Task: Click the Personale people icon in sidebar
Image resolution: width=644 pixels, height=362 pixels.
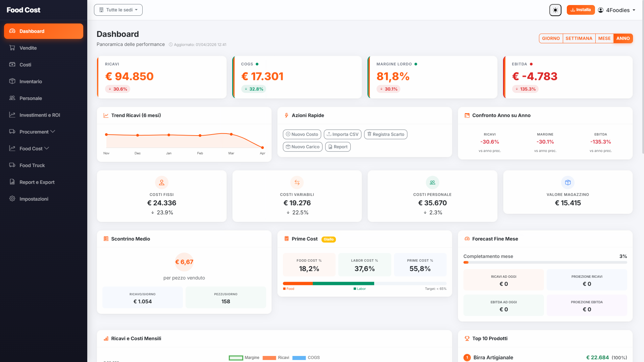Action: click(12, 98)
